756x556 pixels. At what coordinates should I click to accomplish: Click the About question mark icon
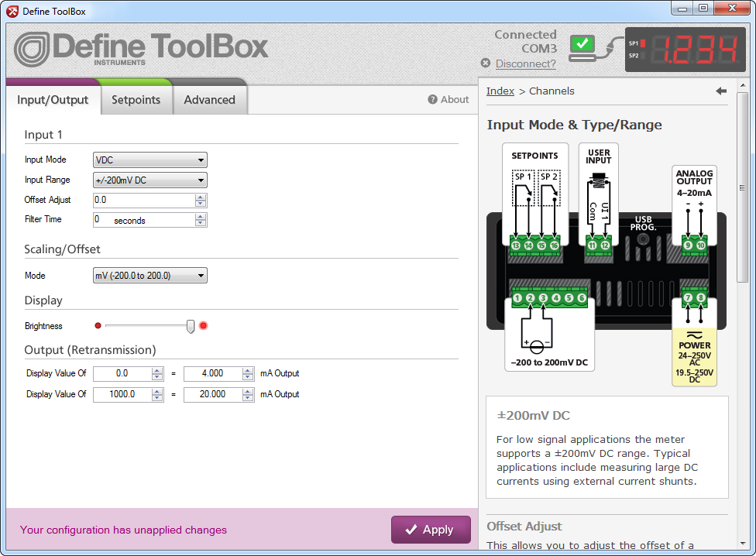pos(432,99)
